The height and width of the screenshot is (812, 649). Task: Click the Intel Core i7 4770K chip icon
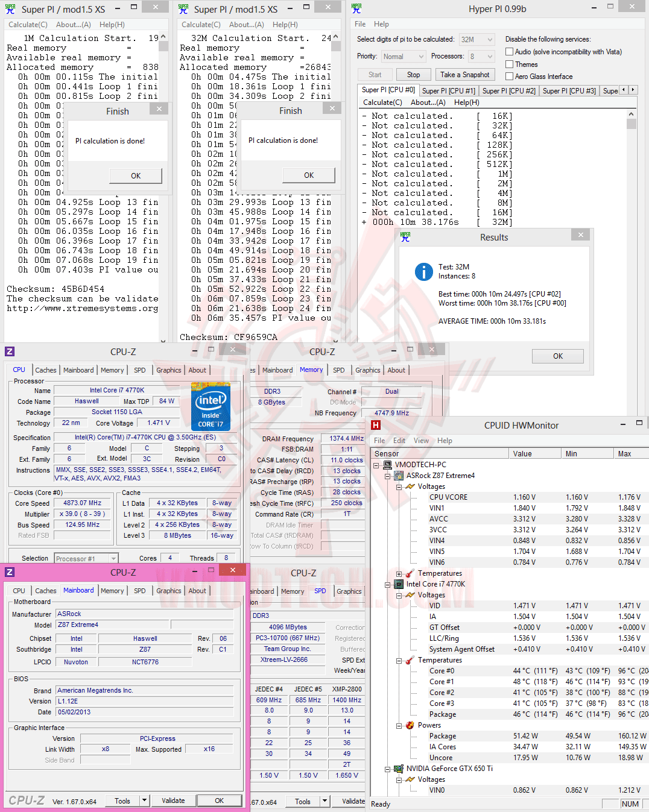pos(399,584)
